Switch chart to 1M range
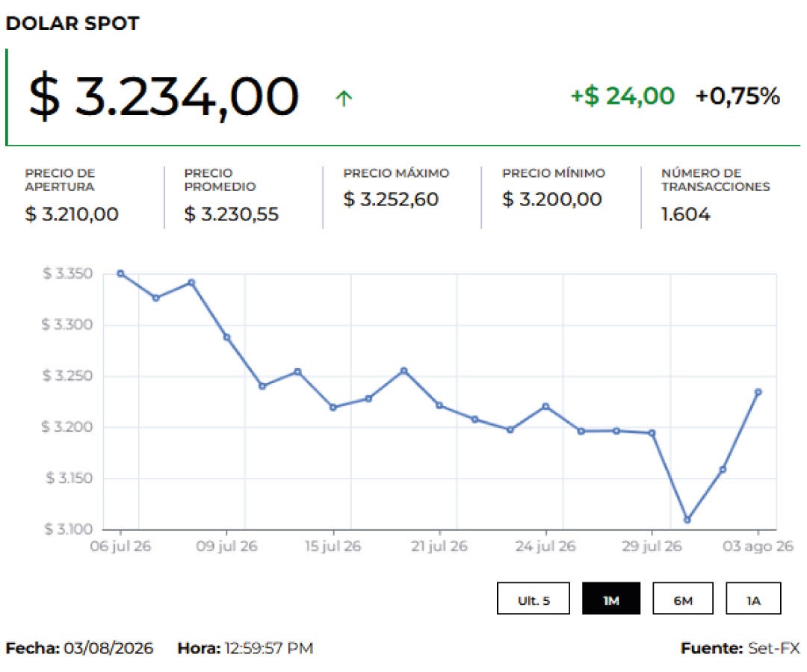807x672 pixels. coord(611,598)
